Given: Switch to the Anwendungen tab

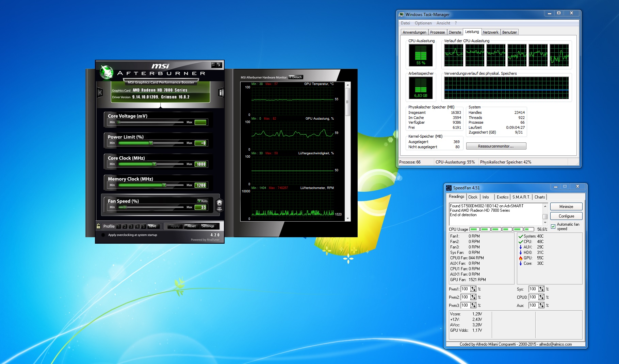Looking at the screenshot, I should [414, 32].
